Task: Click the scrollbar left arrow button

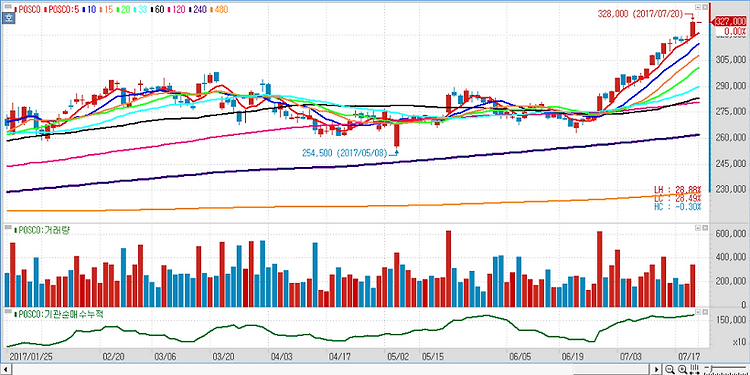Action: coord(5,369)
